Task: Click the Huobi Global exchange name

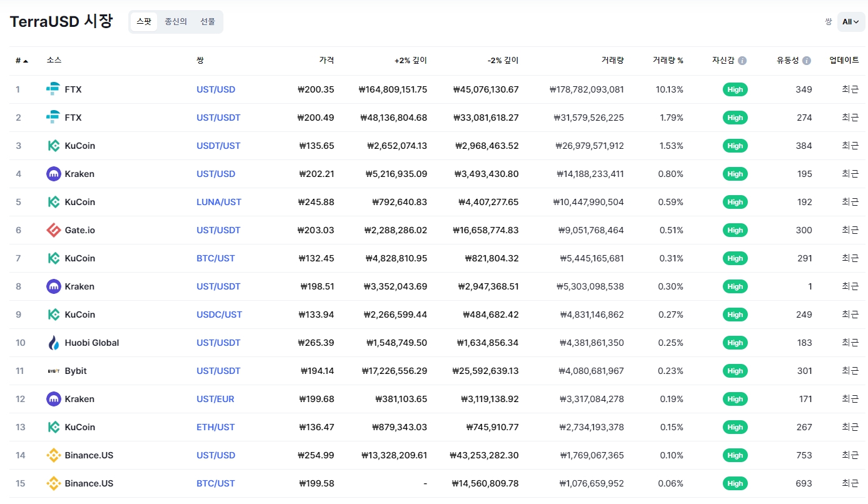Action: pyautogui.click(x=92, y=343)
